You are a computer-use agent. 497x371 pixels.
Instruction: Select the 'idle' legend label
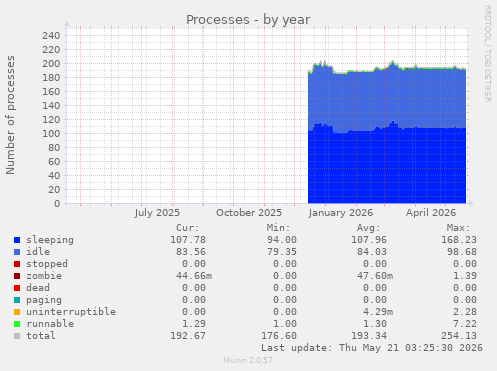coord(38,252)
